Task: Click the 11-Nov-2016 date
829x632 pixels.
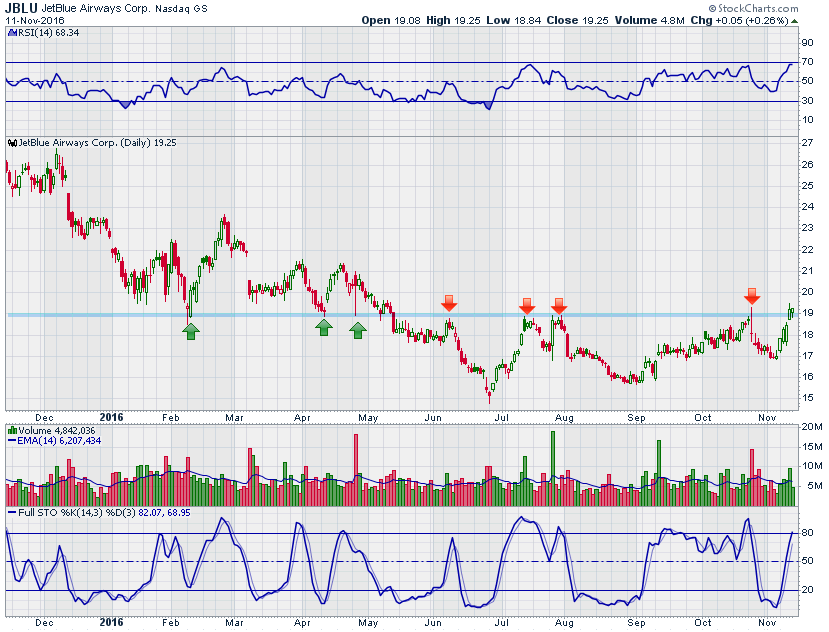Action: click(x=34, y=21)
